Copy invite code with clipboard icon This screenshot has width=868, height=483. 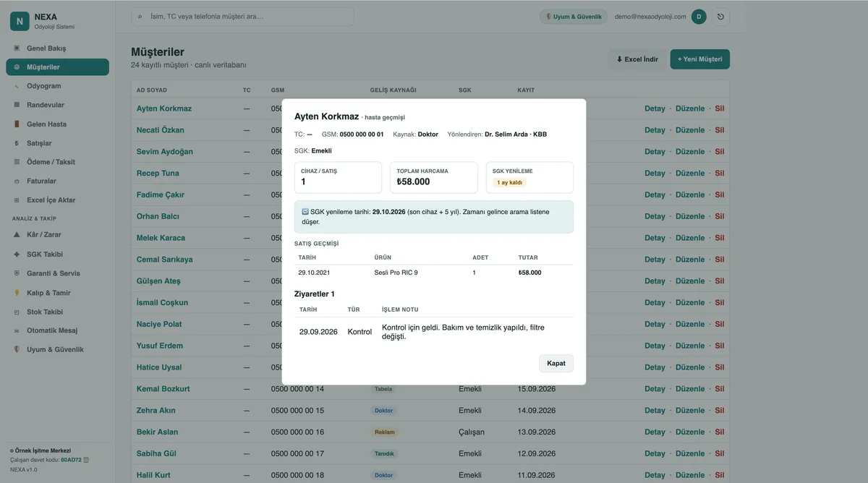(86, 459)
